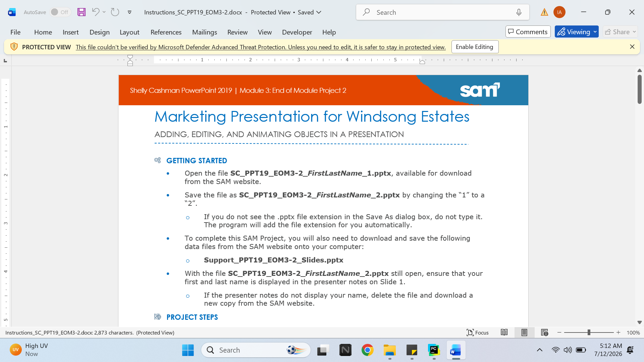Toggle the AutoSave switch
644x362 pixels.
point(60,12)
